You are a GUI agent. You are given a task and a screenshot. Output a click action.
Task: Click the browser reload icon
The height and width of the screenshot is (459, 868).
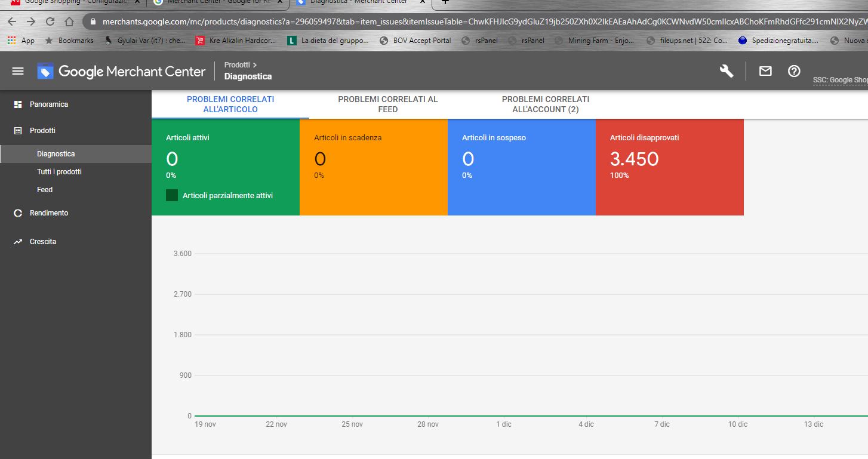50,21
